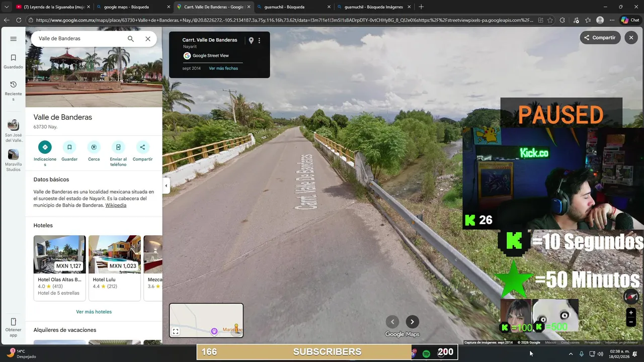Click the Indicaciones directions button
The height and width of the screenshot is (362, 644).
[x=45, y=153]
